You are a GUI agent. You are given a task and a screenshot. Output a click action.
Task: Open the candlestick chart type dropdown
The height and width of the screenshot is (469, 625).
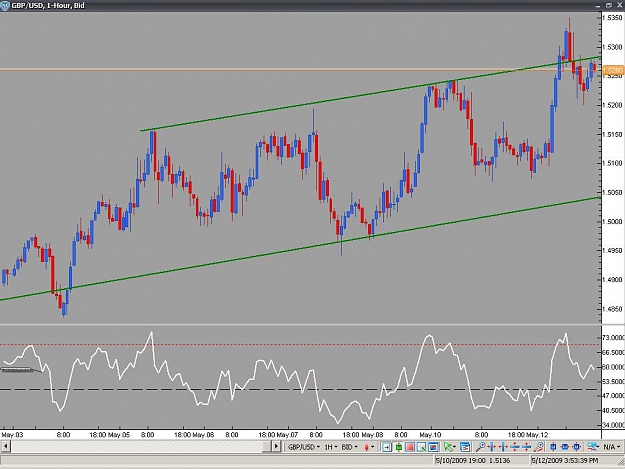pyautogui.click(x=369, y=447)
